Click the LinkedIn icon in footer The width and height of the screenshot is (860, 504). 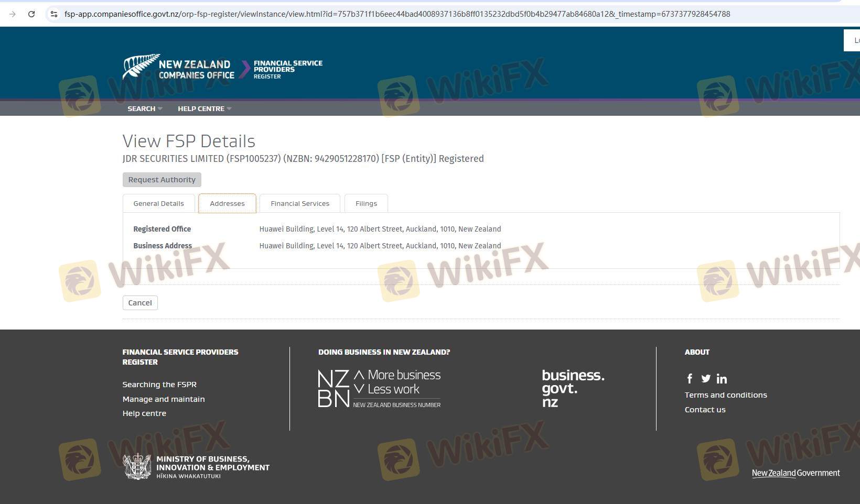tap(722, 379)
